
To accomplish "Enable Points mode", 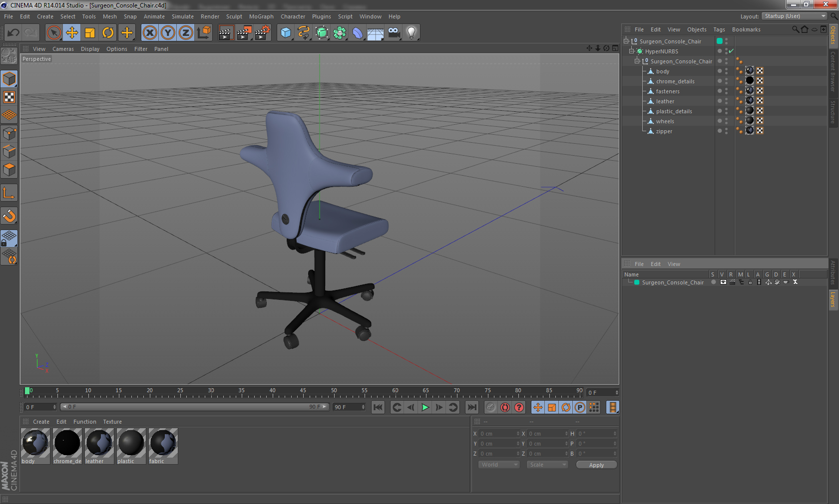I will (x=9, y=134).
